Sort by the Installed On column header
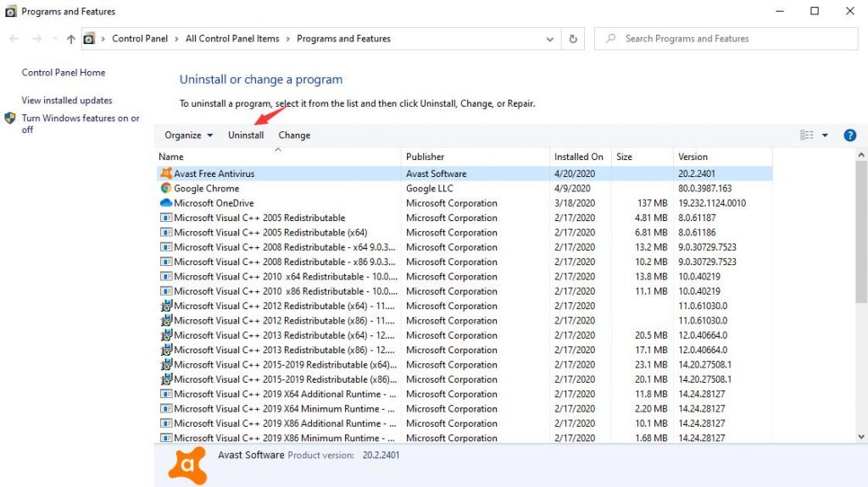 [x=580, y=157]
